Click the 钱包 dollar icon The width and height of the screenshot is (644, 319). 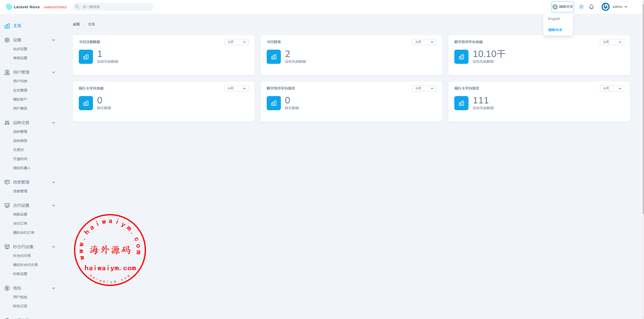tap(7, 288)
